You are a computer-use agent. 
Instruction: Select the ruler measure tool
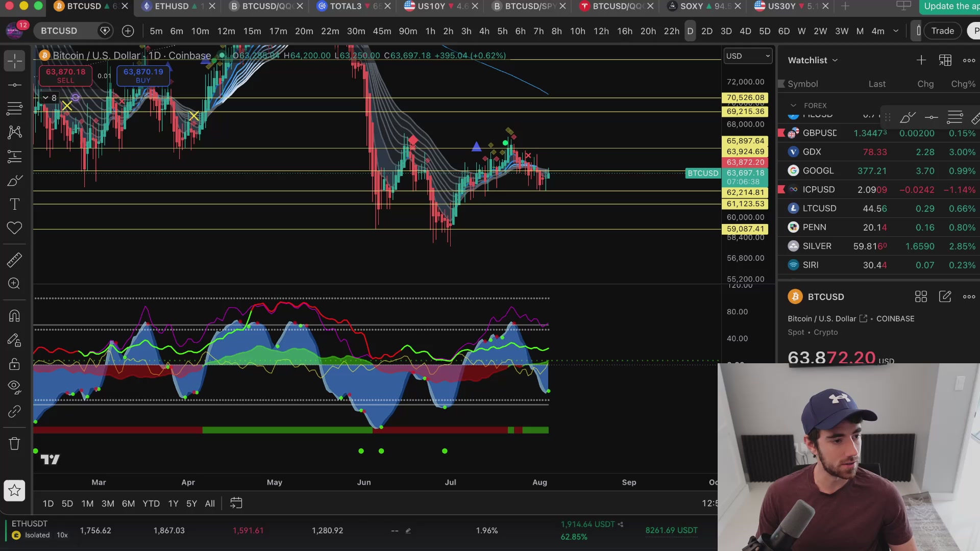(14, 260)
